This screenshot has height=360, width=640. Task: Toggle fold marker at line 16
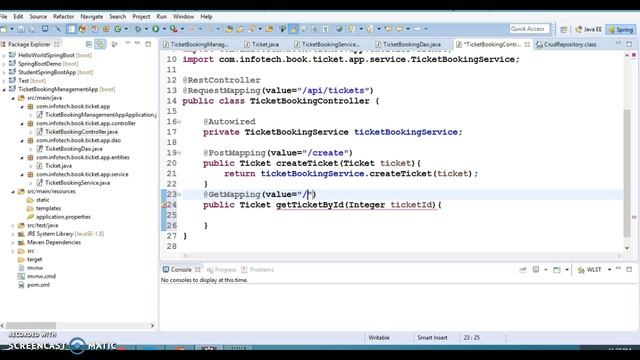pos(179,122)
